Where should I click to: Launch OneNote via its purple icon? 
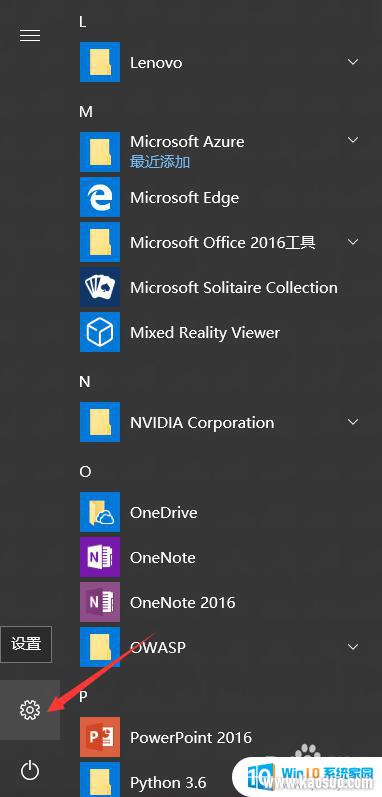[100, 557]
